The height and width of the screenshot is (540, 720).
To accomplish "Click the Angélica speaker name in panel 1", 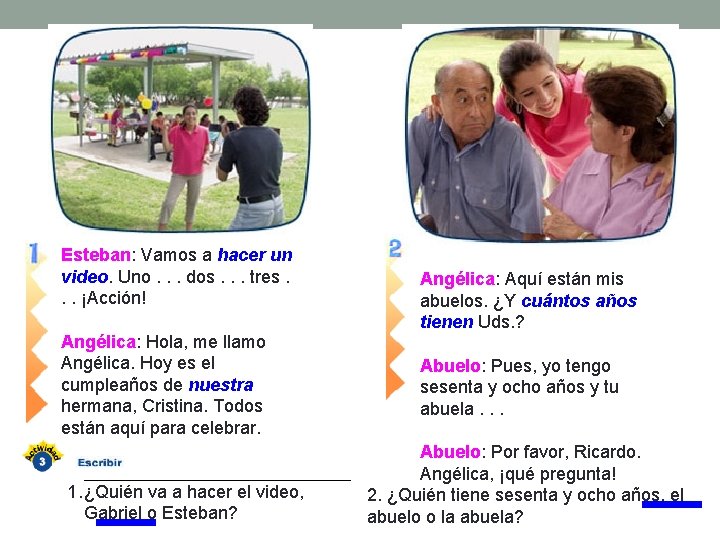I will 98,342.
